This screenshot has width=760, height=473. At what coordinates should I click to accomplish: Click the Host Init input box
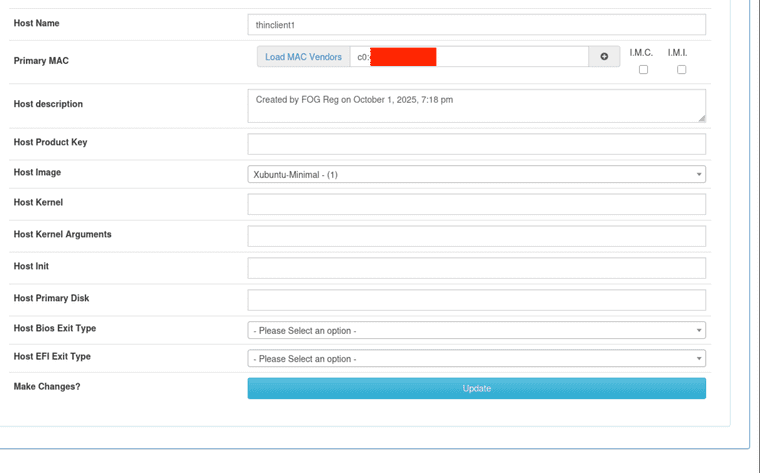(x=476, y=268)
